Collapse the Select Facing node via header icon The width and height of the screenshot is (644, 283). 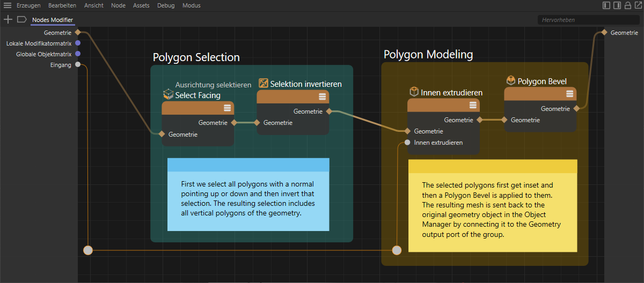coord(227,108)
